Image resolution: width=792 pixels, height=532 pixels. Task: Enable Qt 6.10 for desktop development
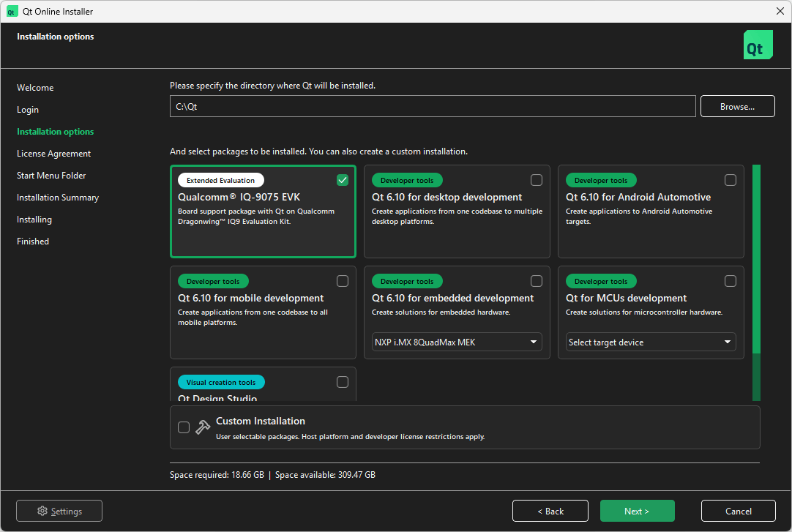tap(536, 179)
